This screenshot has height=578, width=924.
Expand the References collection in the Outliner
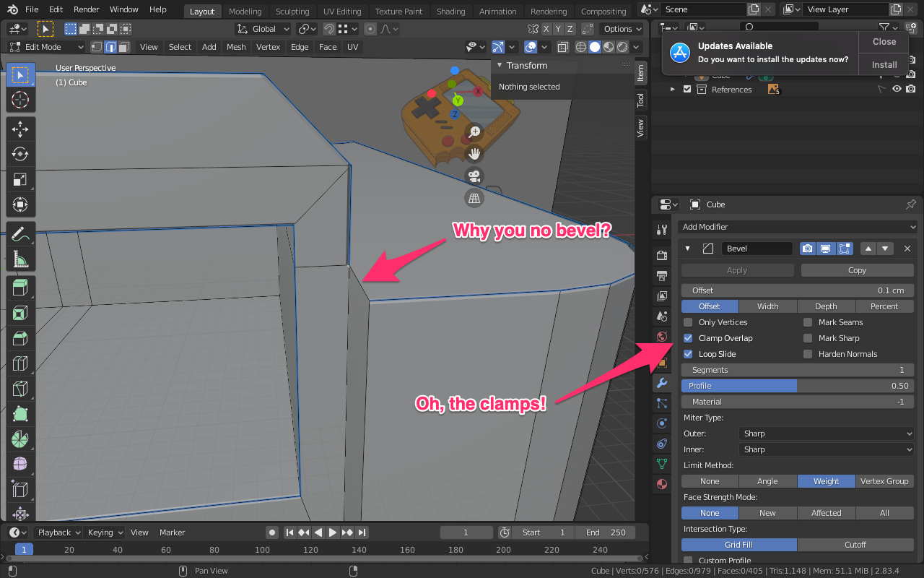coord(673,89)
